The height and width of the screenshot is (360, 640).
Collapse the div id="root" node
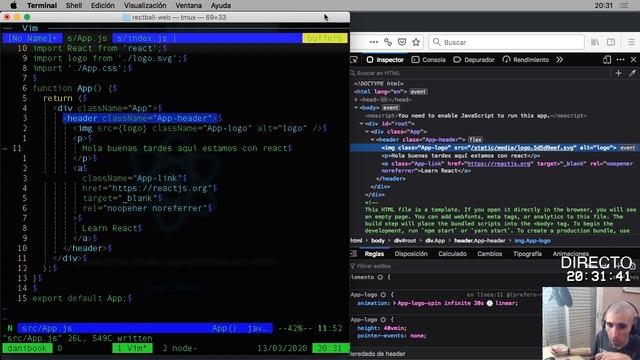(362, 124)
